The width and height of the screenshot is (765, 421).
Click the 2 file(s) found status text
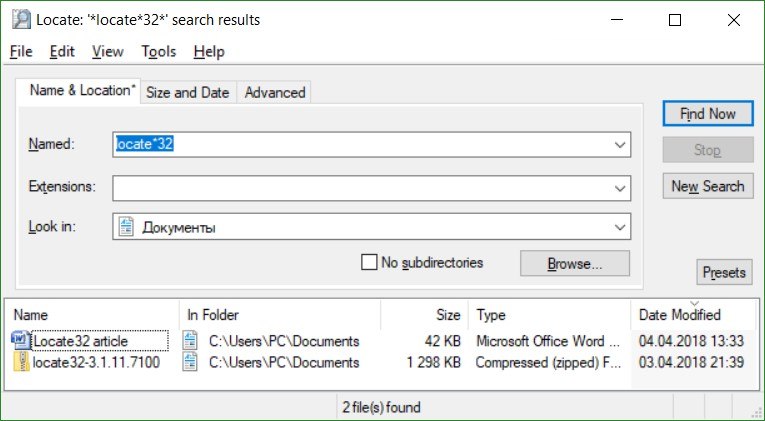pos(381,407)
